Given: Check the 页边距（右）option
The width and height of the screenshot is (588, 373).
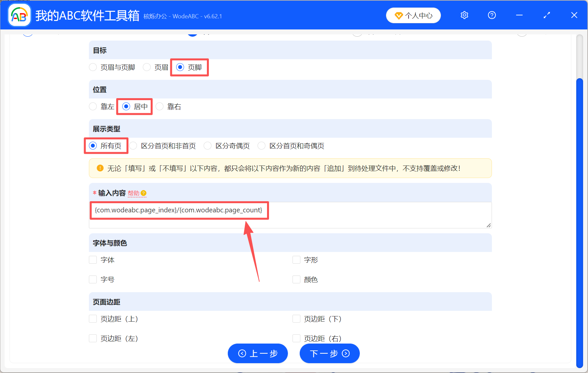Looking at the screenshot, I should pyautogui.click(x=296, y=338).
